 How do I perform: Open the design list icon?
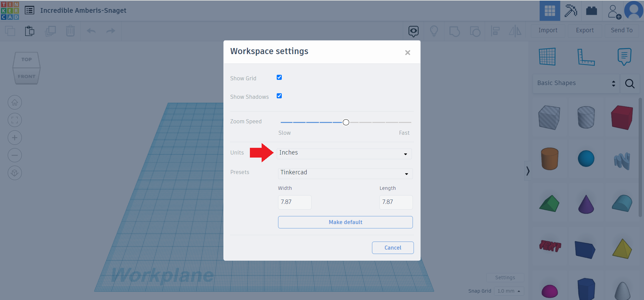30,10
